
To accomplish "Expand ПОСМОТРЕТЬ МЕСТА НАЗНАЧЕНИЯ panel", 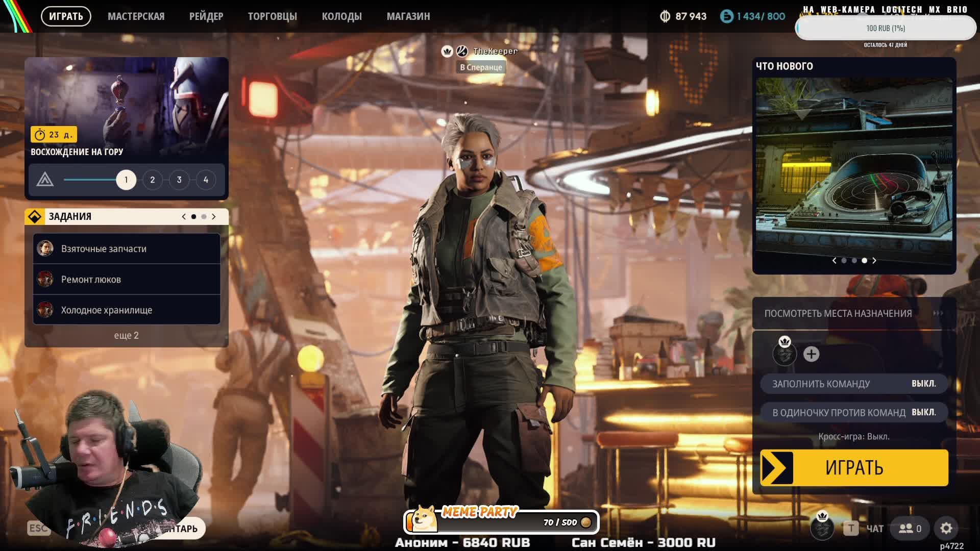I will 854,313.
